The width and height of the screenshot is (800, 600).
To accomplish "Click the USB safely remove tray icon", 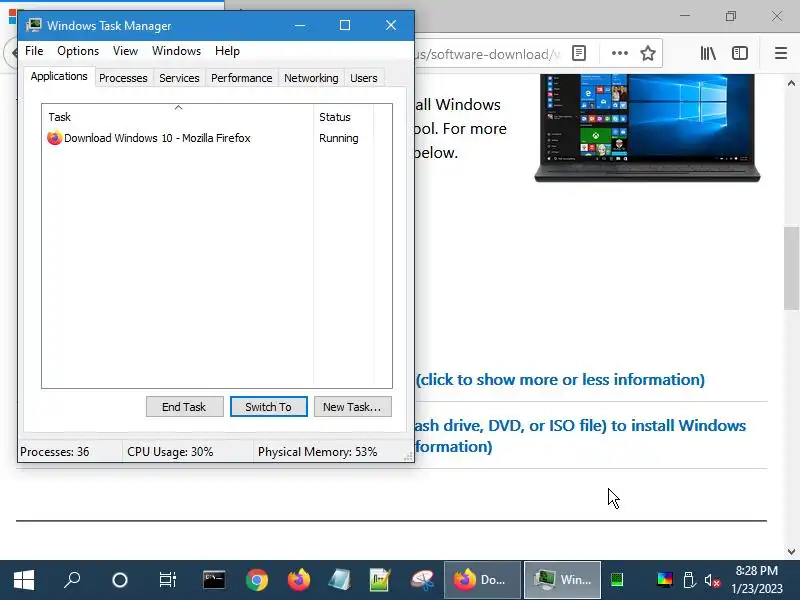I will [688, 580].
